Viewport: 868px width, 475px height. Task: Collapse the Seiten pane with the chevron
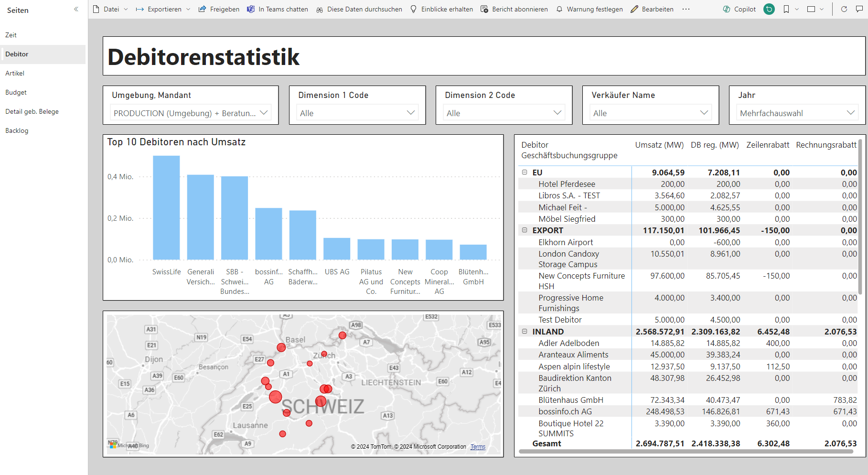tap(75, 9)
